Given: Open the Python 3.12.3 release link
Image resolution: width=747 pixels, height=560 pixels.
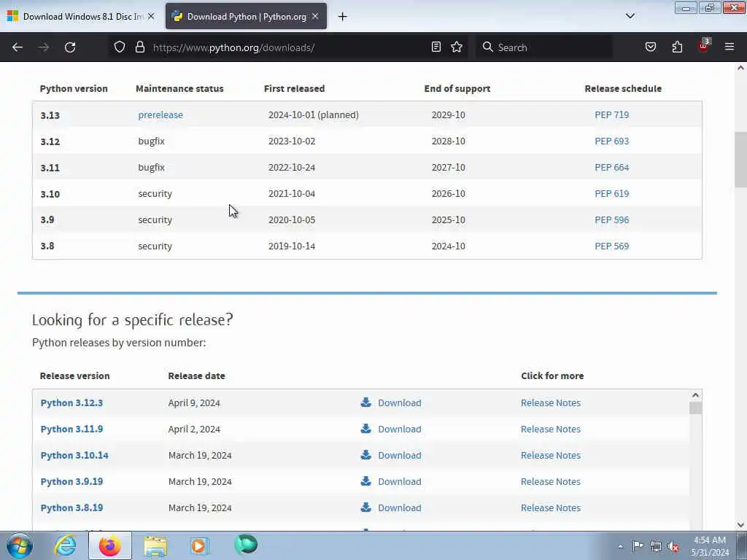Looking at the screenshot, I should (71, 402).
